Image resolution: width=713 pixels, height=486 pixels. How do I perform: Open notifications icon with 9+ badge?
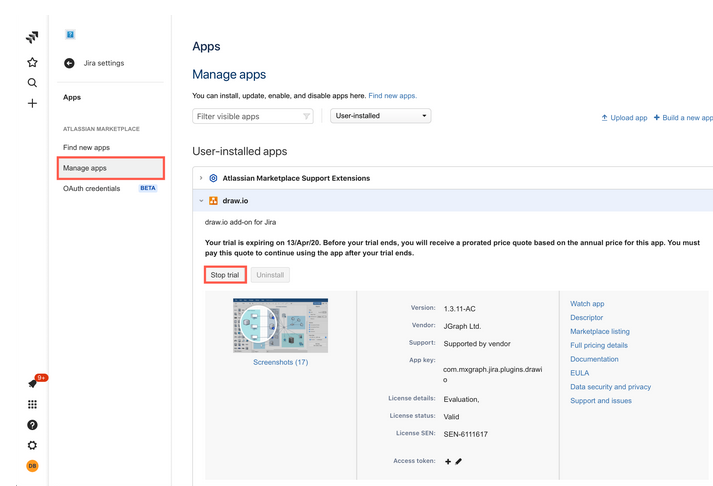[33, 383]
